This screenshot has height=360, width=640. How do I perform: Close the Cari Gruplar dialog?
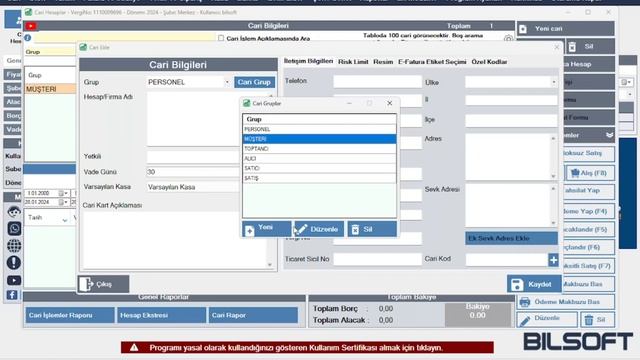click(x=389, y=103)
